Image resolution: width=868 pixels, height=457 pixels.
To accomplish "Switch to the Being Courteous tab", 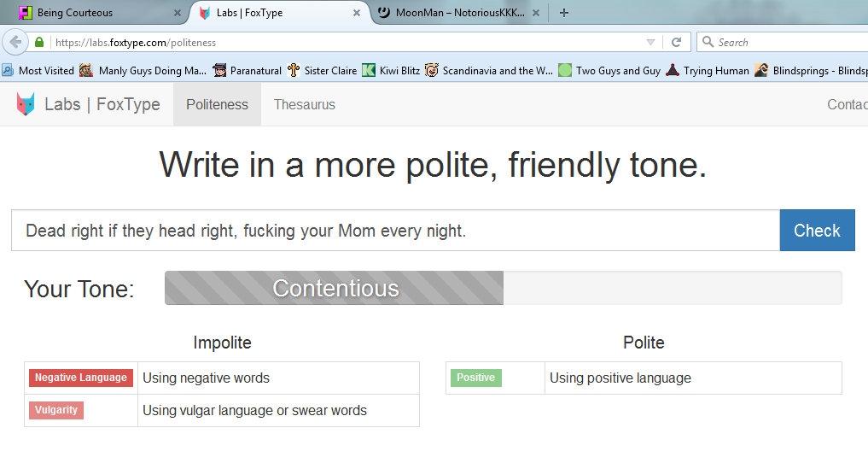I will 94,13.
